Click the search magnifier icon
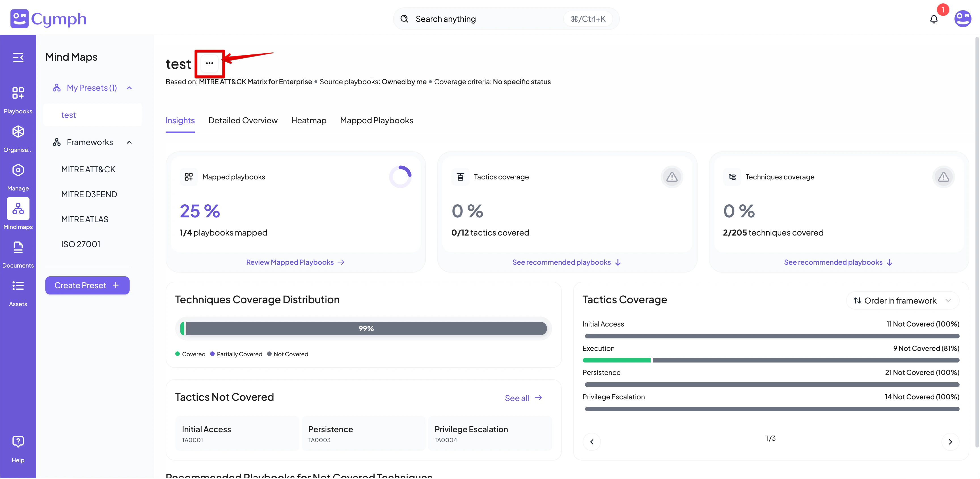The image size is (980, 479). click(x=404, y=19)
